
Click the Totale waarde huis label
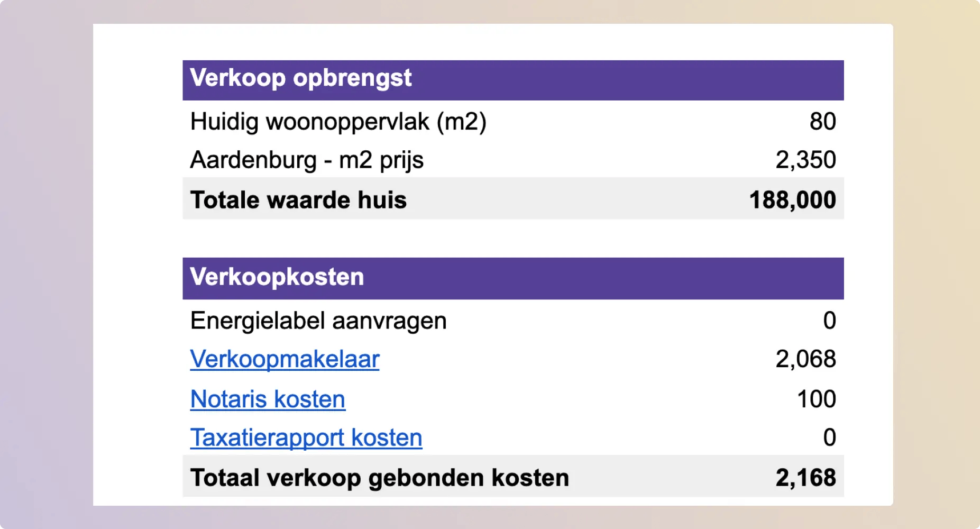pyautogui.click(x=298, y=200)
